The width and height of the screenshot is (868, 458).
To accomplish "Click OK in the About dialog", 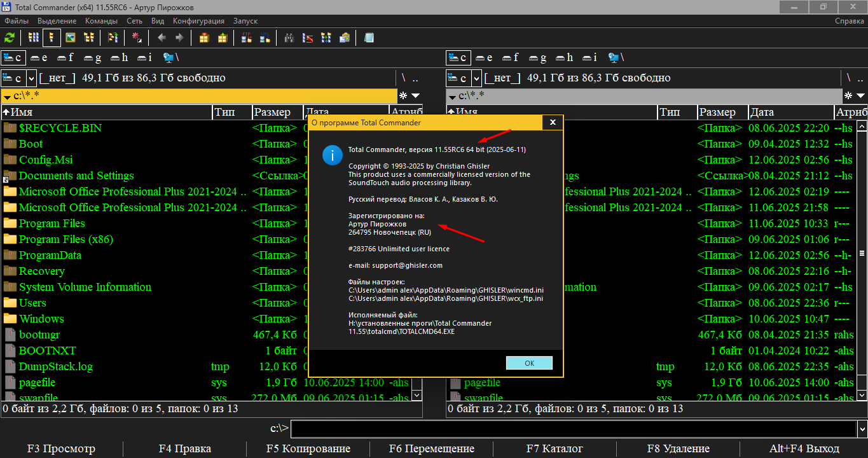I will (529, 363).
